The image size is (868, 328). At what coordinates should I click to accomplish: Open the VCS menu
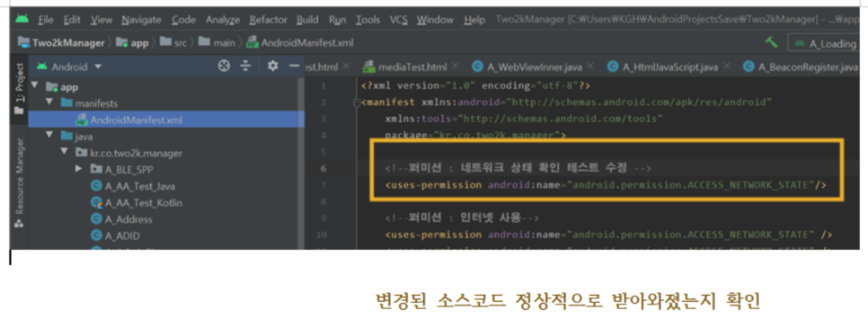[x=399, y=20]
